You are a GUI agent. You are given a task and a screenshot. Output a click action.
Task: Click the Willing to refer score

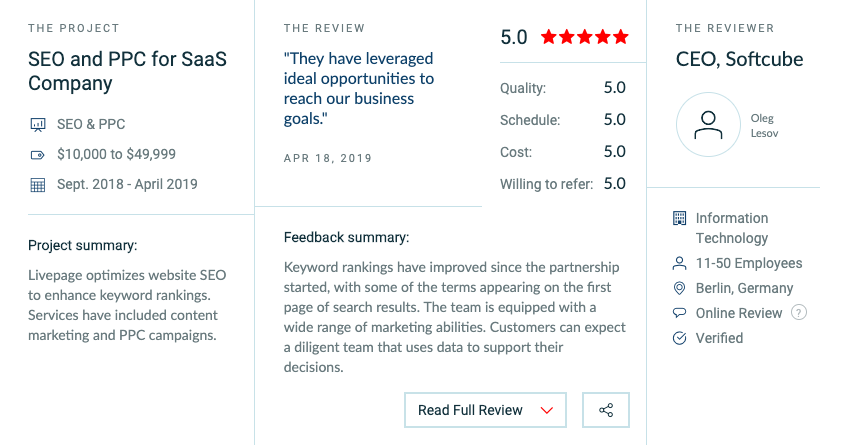click(x=614, y=183)
